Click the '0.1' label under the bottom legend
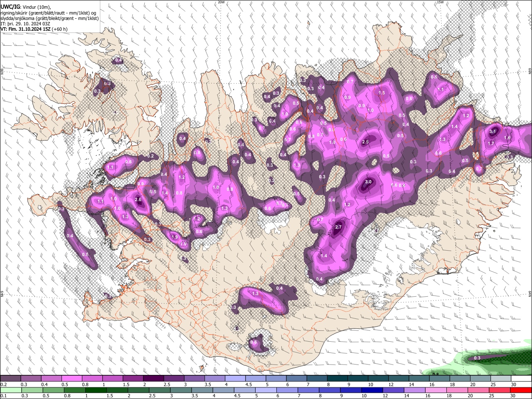This screenshot has height=399, width=532. pyautogui.click(x=3, y=396)
